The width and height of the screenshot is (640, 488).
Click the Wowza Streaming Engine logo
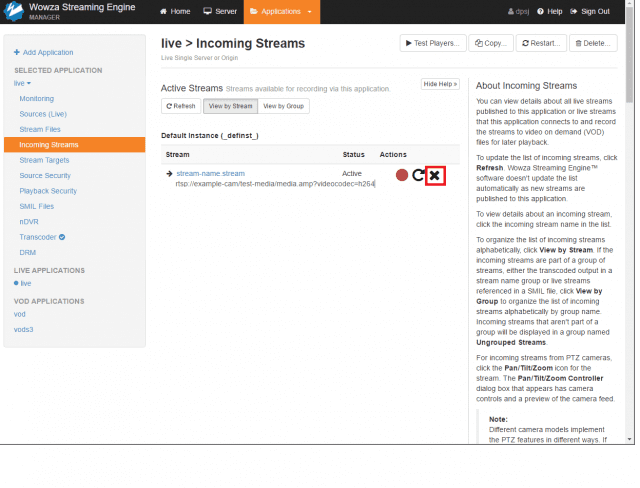(x=14, y=11)
